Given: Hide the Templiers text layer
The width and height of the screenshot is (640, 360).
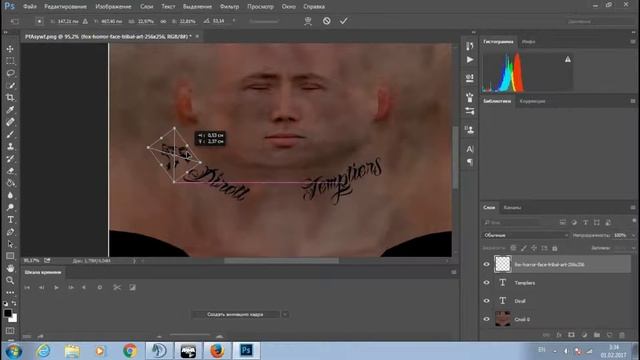Looking at the screenshot, I should [x=487, y=282].
